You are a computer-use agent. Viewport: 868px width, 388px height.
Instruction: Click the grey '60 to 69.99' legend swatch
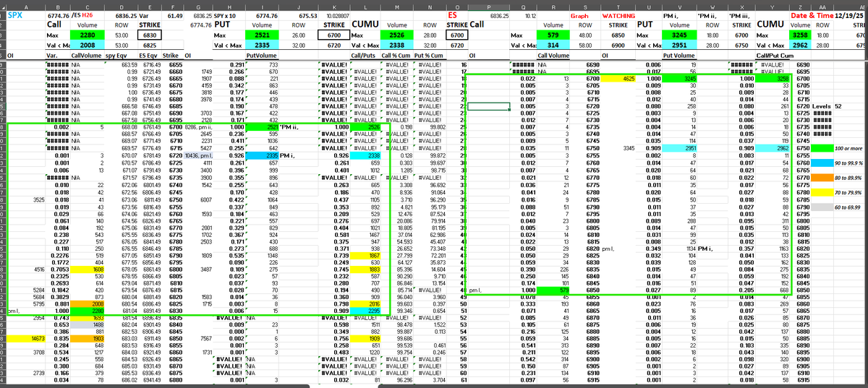(822, 207)
